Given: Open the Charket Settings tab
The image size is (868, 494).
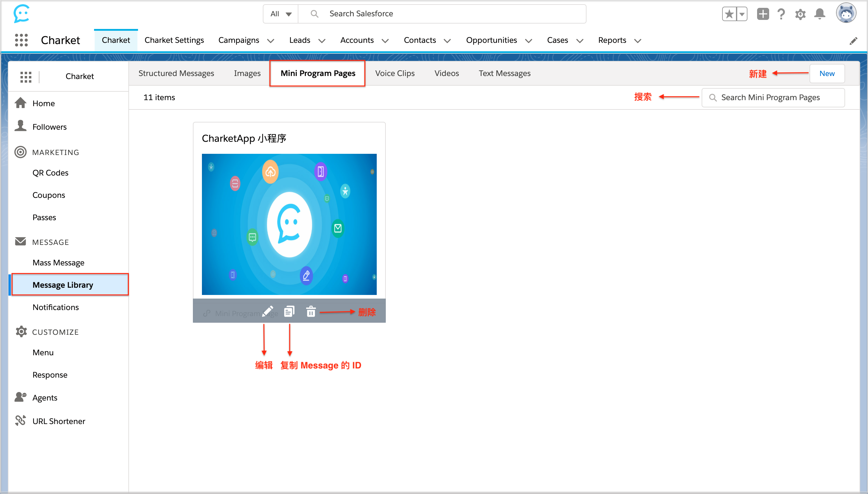Looking at the screenshot, I should coord(174,40).
